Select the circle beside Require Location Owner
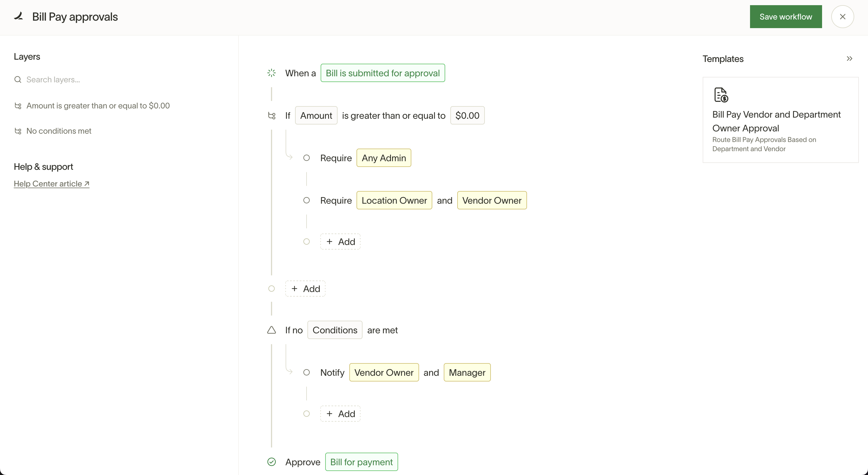868x475 pixels. point(306,200)
